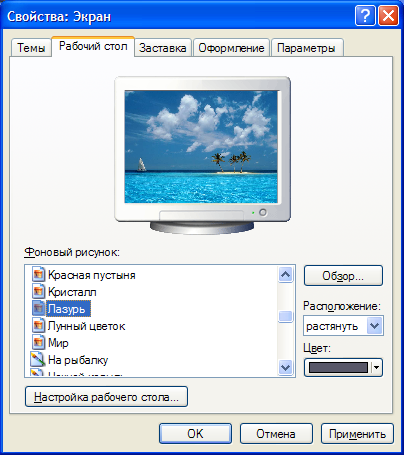The width and height of the screenshot is (404, 455).
Task: Click the icon beside Мир entry
Action: tap(38, 343)
